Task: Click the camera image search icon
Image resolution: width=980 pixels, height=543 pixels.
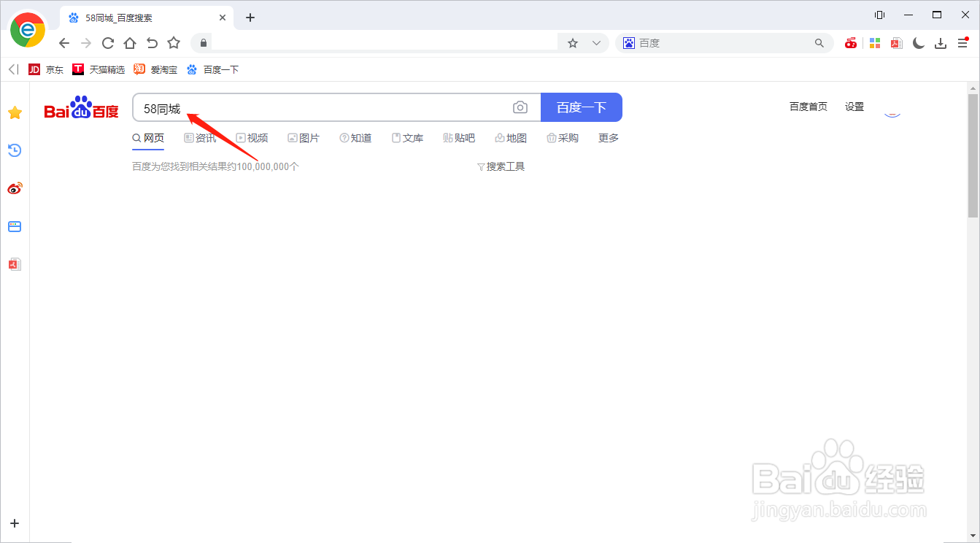Action: coord(520,107)
